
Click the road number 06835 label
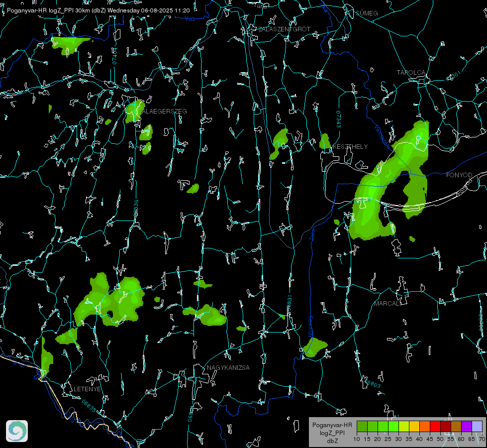[x=89, y=406]
